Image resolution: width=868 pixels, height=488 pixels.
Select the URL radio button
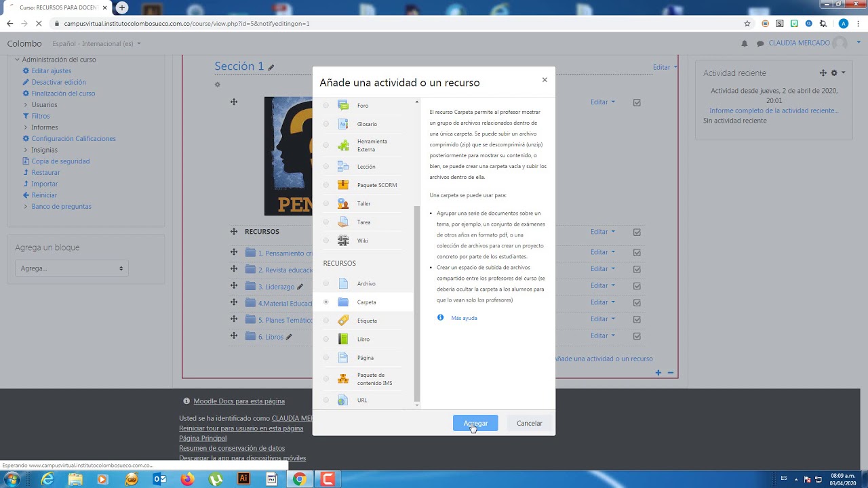[326, 400]
